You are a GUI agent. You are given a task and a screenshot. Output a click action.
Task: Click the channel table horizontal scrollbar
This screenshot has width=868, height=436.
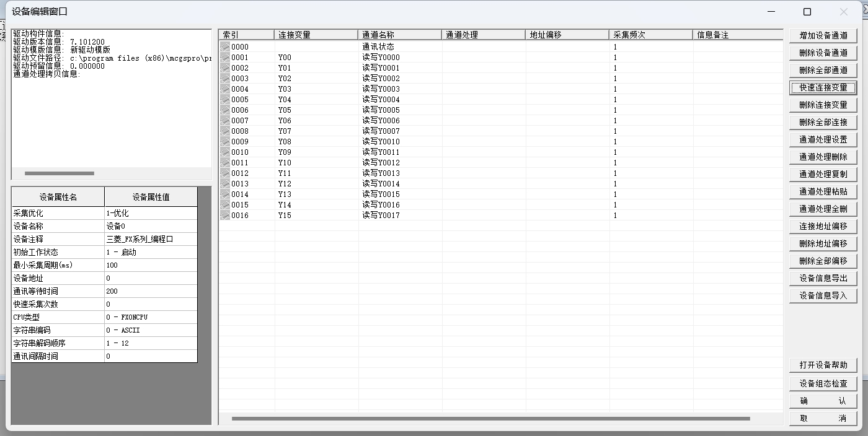(490, 419)
